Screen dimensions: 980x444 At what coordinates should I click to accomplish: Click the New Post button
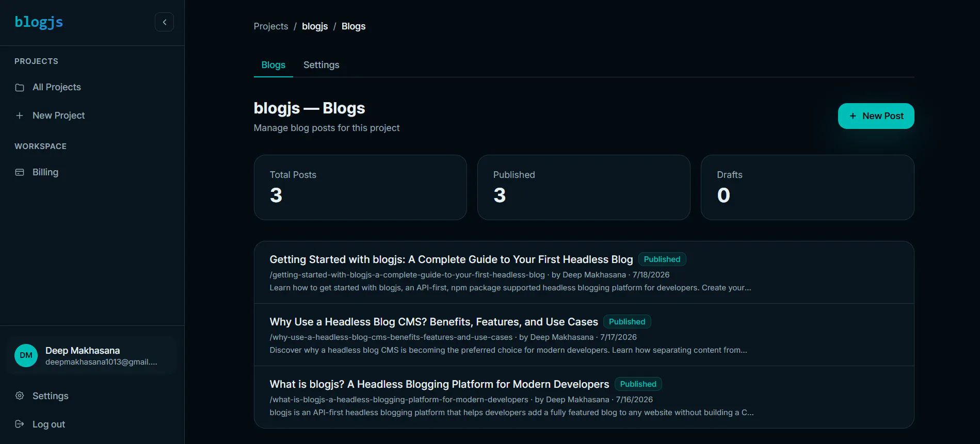pos(876,116)
